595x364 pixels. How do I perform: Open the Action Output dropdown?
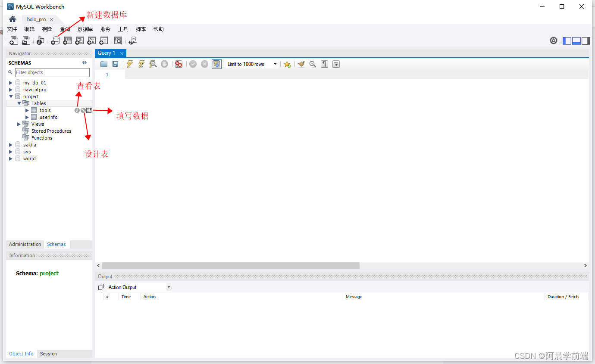click(x=139, y=287)
